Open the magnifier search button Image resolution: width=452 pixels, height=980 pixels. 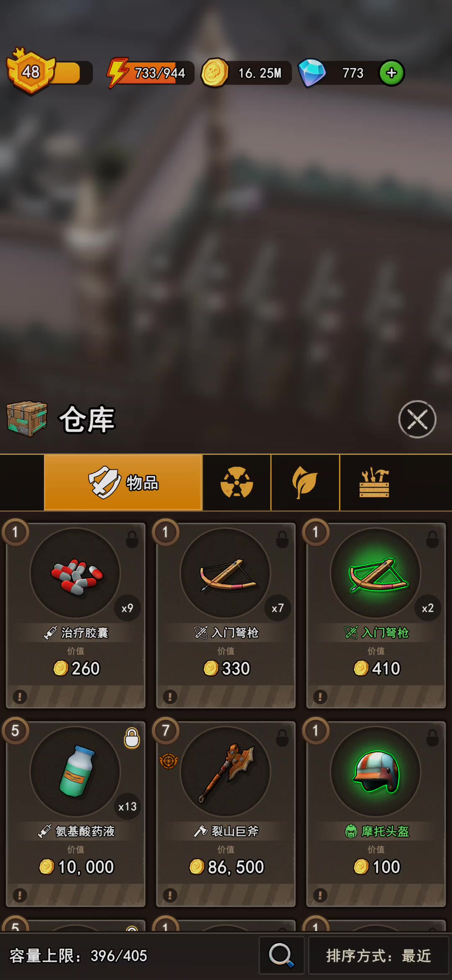click(x=281, y=955)
